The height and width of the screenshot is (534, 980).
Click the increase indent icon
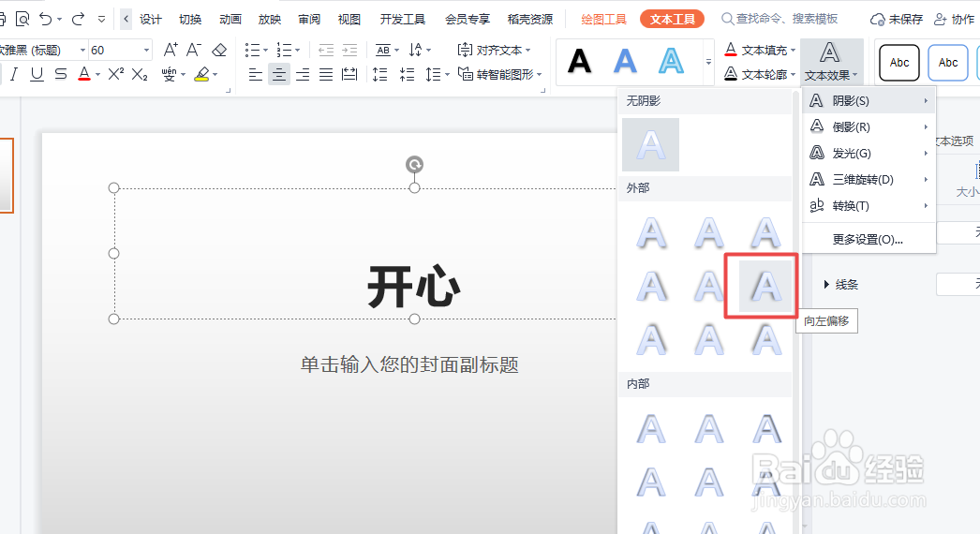coord(349,50)
